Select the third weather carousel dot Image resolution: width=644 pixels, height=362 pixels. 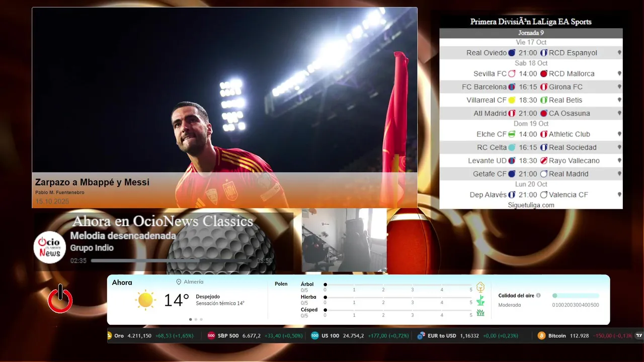point(201,319)
